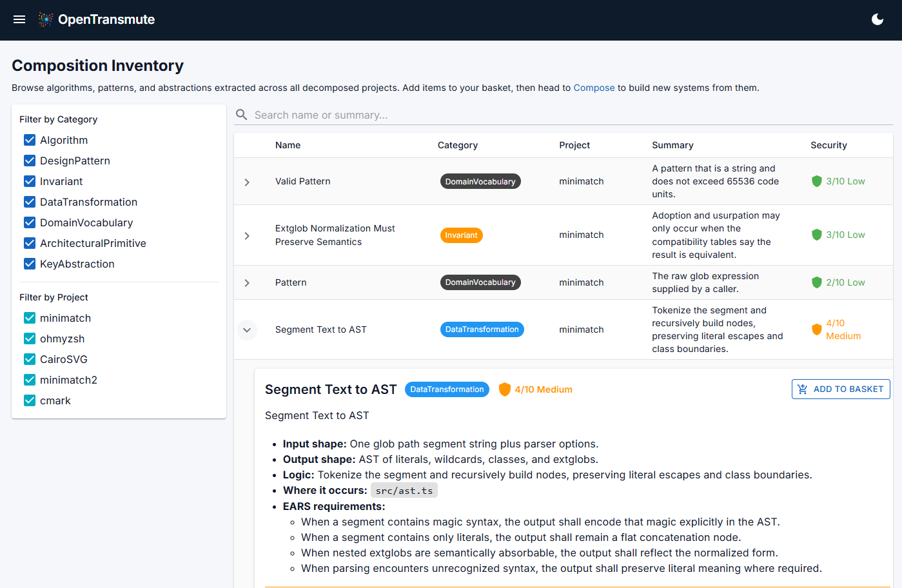Click the orange Invariant category badge

(x=461, y=235)
